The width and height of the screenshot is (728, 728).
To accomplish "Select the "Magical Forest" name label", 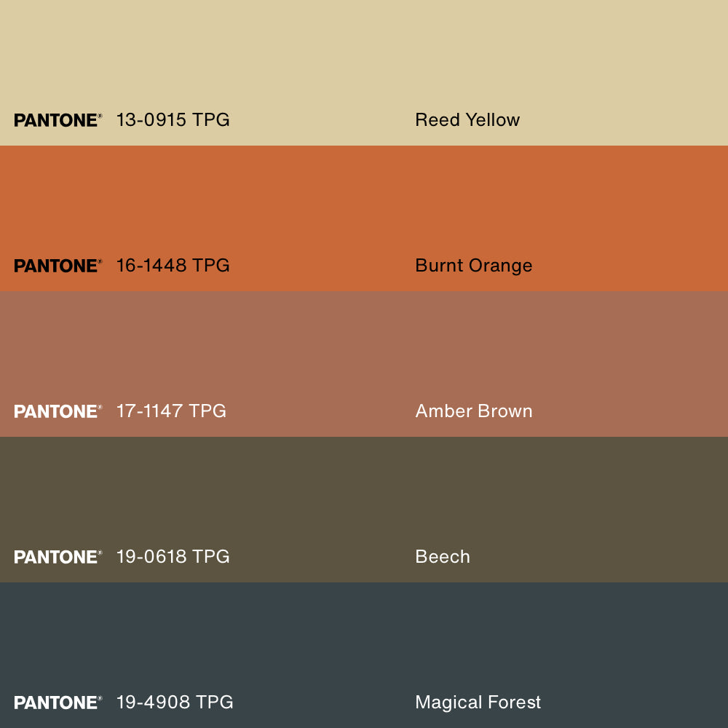I will [478, 703].
